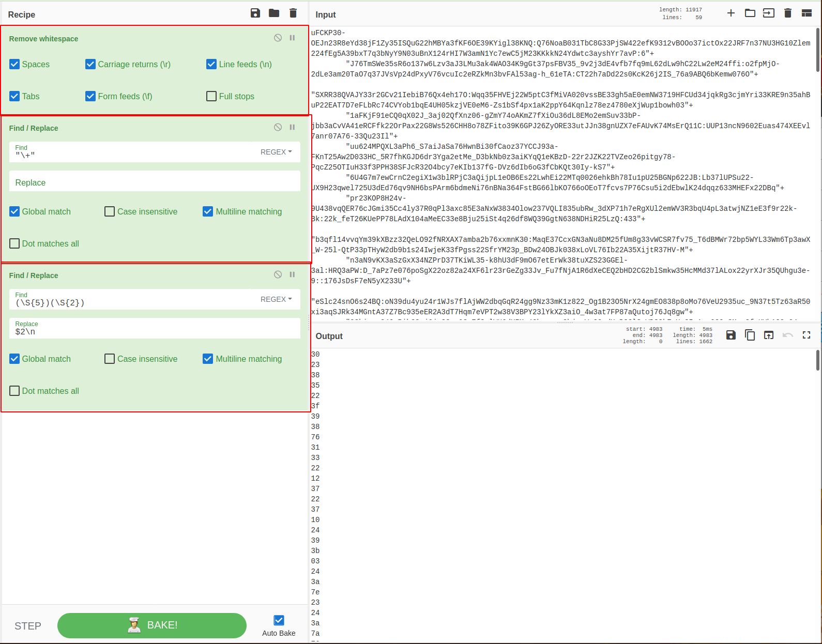The width and height of the screenshot is (822, 644).
Task: Disable the Remove whitespace operation
Action: (x=278, y=38)
